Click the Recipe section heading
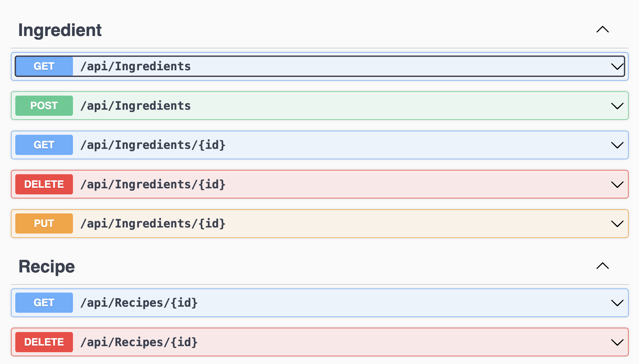 pyautogui.click(x=47, y=266)
